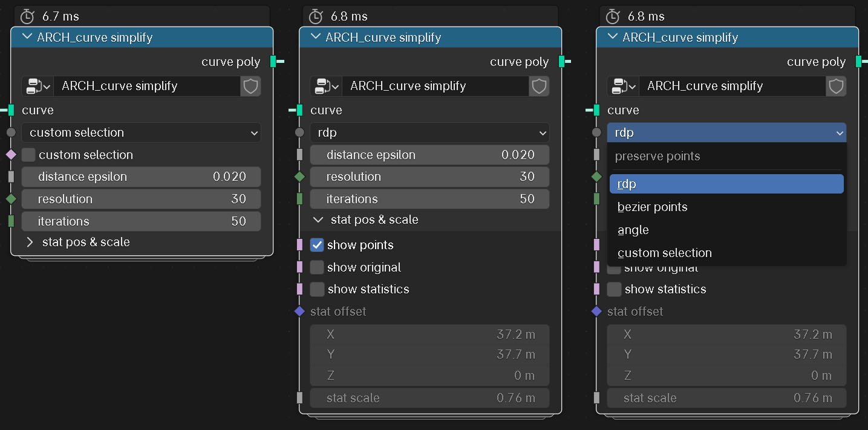
Task: Select bezier points from the dropdown menu
Action: tap(653, 207)
